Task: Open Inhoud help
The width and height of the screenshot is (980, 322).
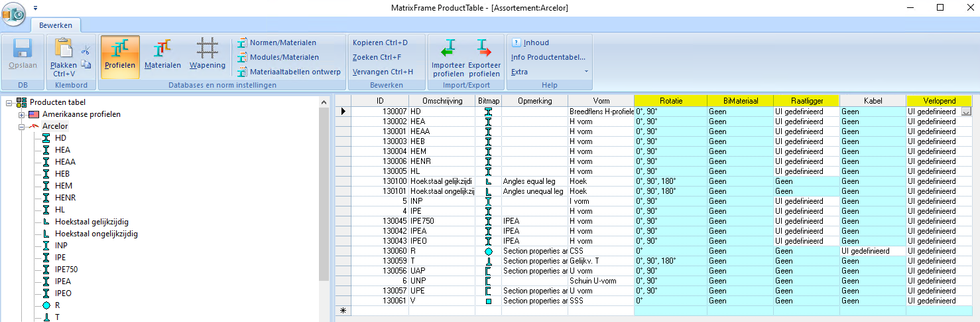Action: pyautogui.click(x=530, y=42)
